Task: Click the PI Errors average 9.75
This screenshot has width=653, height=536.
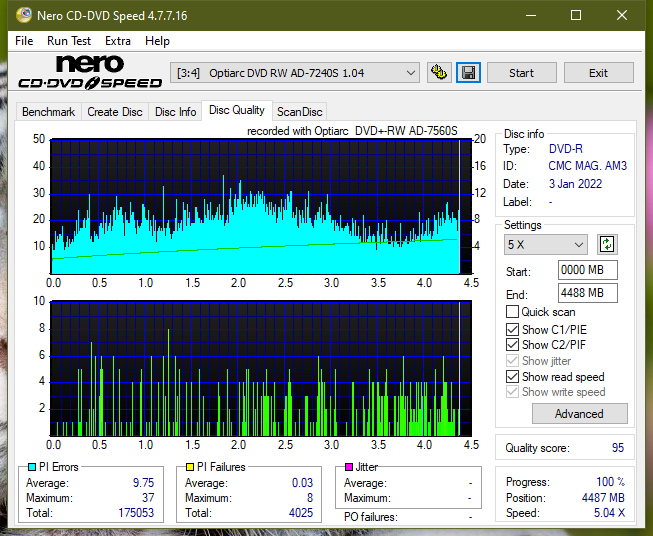Action: pyautogui.click(x=144, y=483)
